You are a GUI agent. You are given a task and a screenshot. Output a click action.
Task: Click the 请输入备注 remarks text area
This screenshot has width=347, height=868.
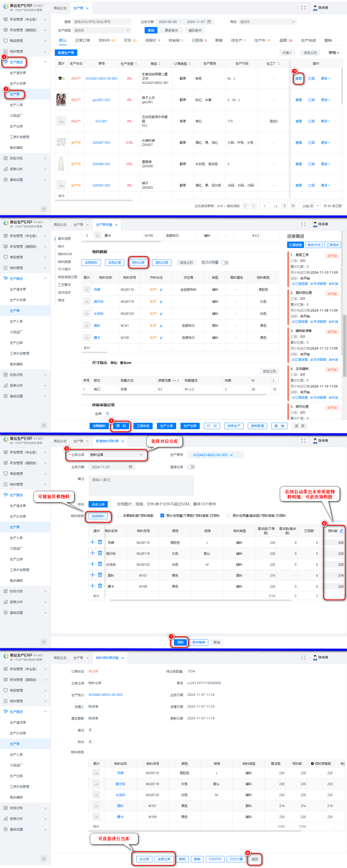(x=141, y=485)
